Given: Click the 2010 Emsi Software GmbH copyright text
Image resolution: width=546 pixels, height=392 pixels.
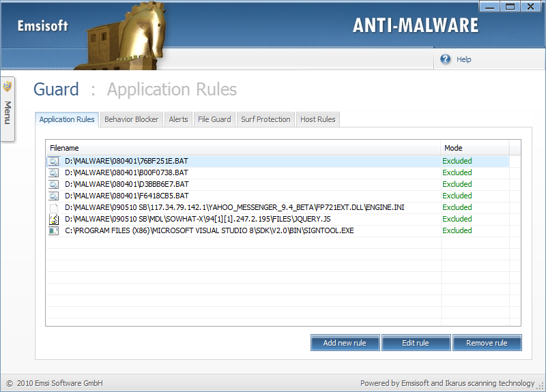Looking at the screenshot, I should (60, 383).
